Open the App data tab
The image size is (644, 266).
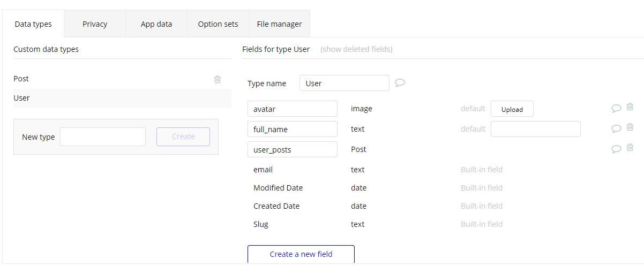pyautogui.click(x=156, y=24)
